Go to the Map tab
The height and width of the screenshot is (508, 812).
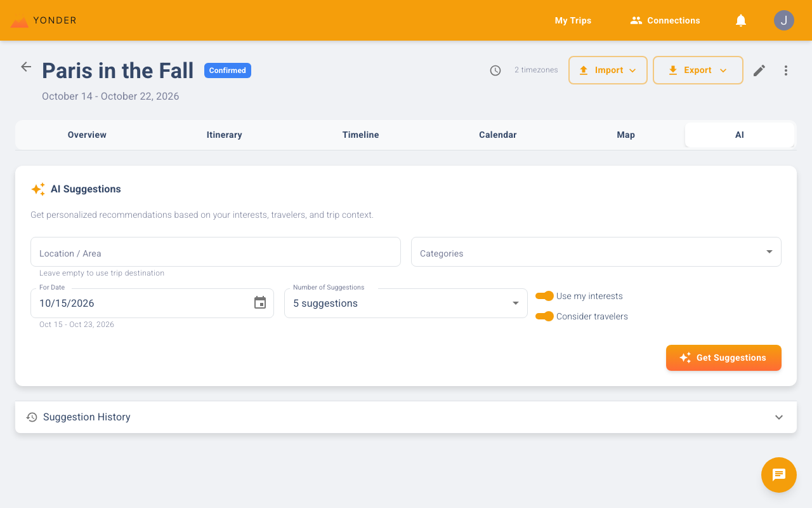point(625,135)
